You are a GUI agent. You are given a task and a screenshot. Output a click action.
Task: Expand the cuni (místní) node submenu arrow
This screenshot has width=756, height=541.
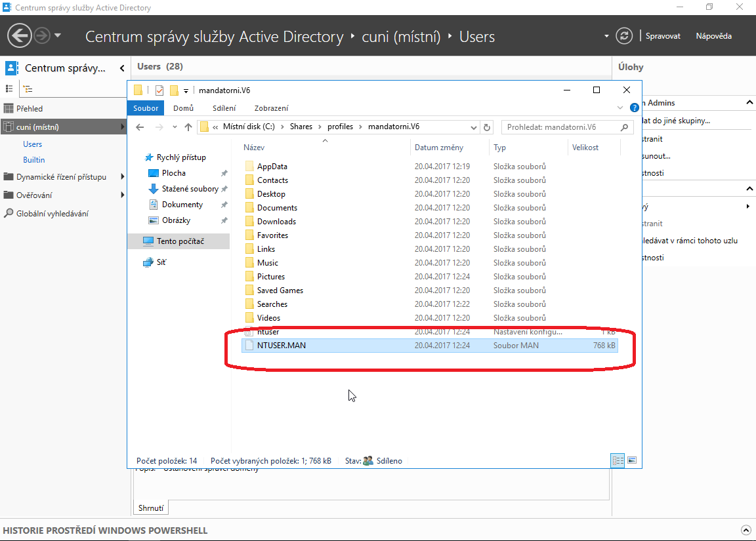122,127
